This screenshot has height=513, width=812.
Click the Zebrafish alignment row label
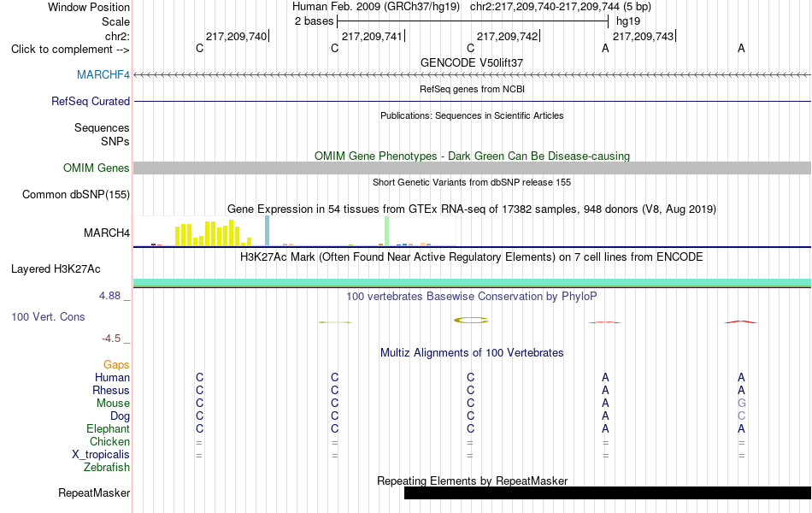point(107,468)
